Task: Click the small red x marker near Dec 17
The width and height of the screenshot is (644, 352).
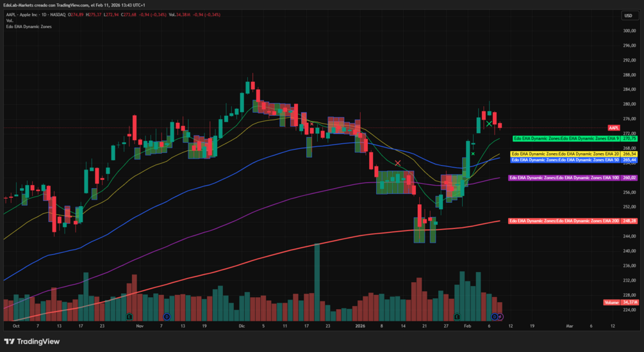Action: pos(311,124)
